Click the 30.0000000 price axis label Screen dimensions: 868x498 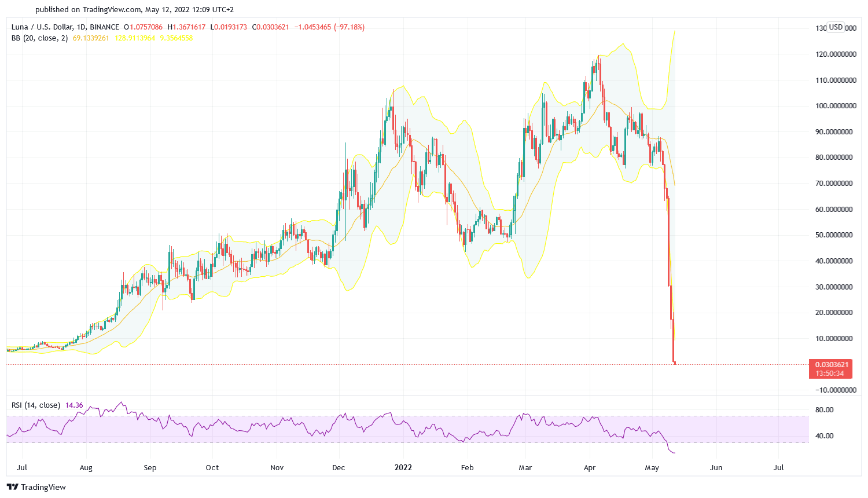(834, 287)
